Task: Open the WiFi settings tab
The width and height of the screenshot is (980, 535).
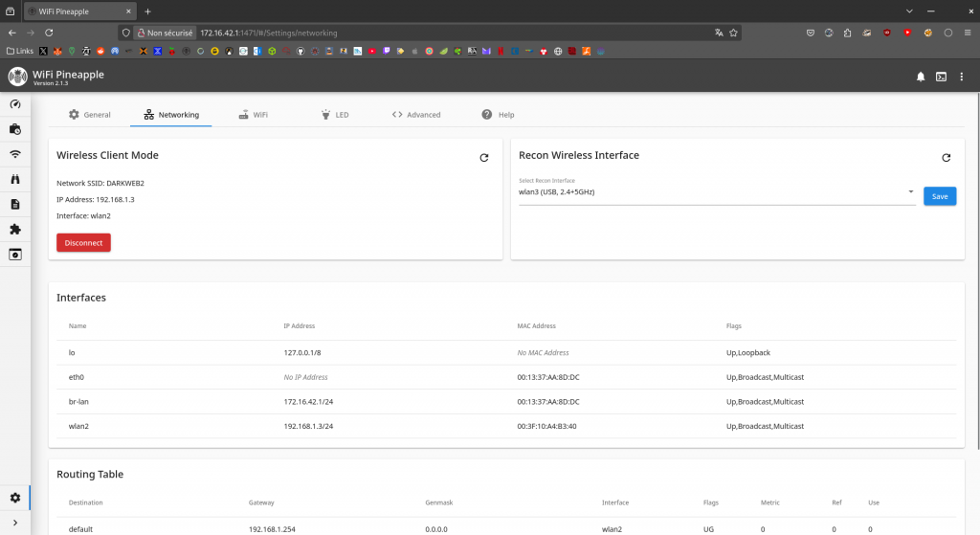Action: (253, 115)
